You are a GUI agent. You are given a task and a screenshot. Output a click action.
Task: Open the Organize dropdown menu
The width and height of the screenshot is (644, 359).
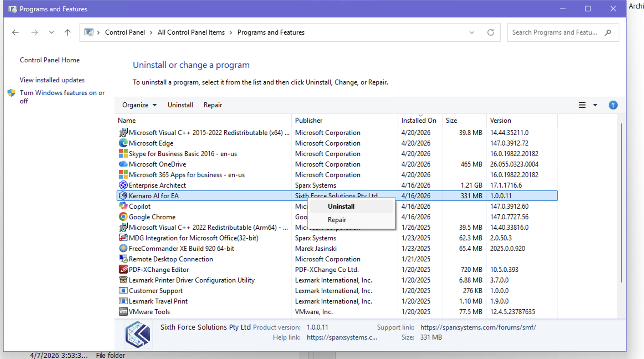click(x=139, y=105)
